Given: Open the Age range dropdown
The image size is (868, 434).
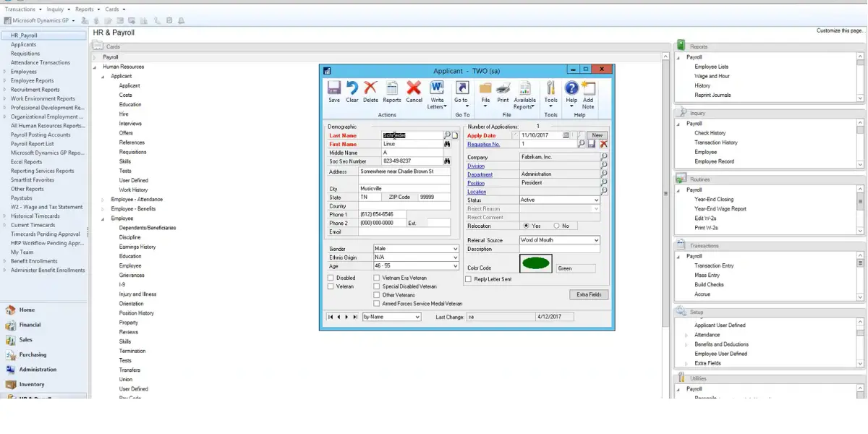Looking at the screenshot, I should pyautogui.click(x=455, y=266).
